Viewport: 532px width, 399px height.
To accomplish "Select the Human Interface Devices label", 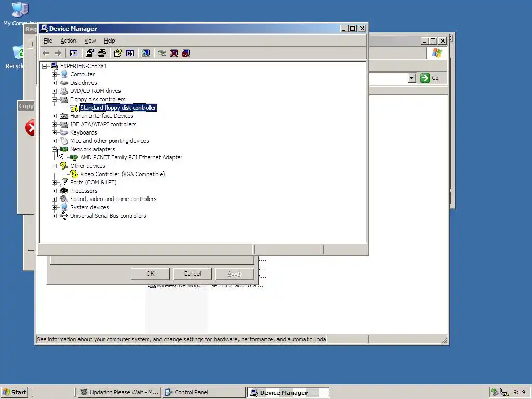I will (101, 116).
